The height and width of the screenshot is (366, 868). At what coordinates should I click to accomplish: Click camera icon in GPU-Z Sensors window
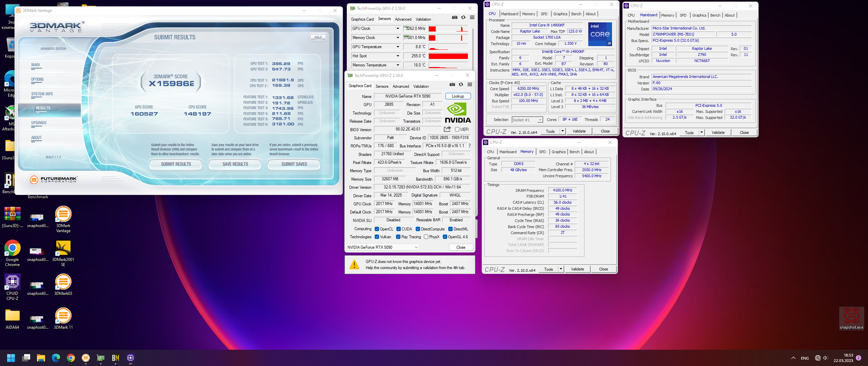click(455, 18)
